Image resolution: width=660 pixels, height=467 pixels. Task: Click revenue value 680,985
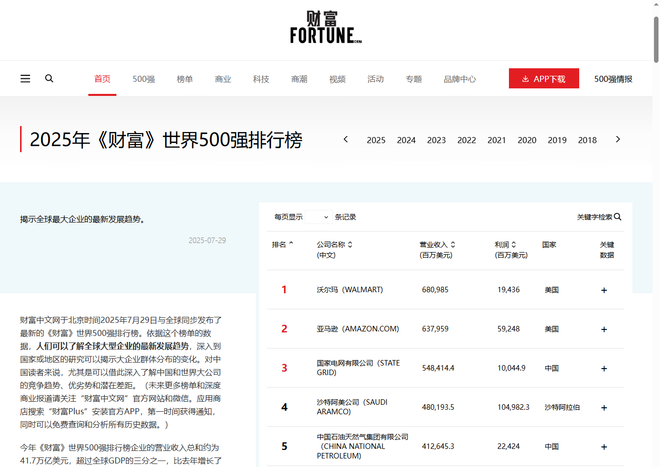point(435,290)
